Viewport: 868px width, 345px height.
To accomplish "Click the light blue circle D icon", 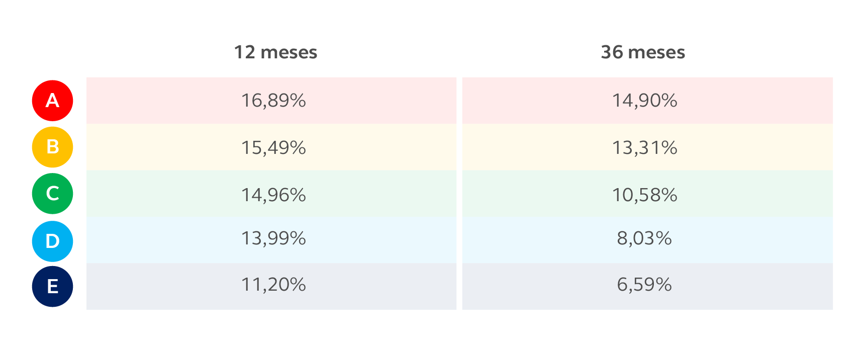I will [x=53, y=241].
